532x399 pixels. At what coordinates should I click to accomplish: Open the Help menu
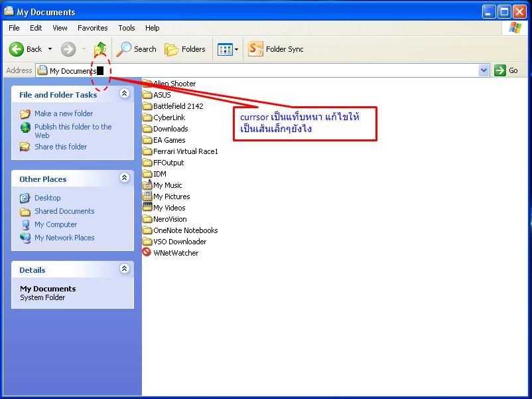tap(153, 28)
